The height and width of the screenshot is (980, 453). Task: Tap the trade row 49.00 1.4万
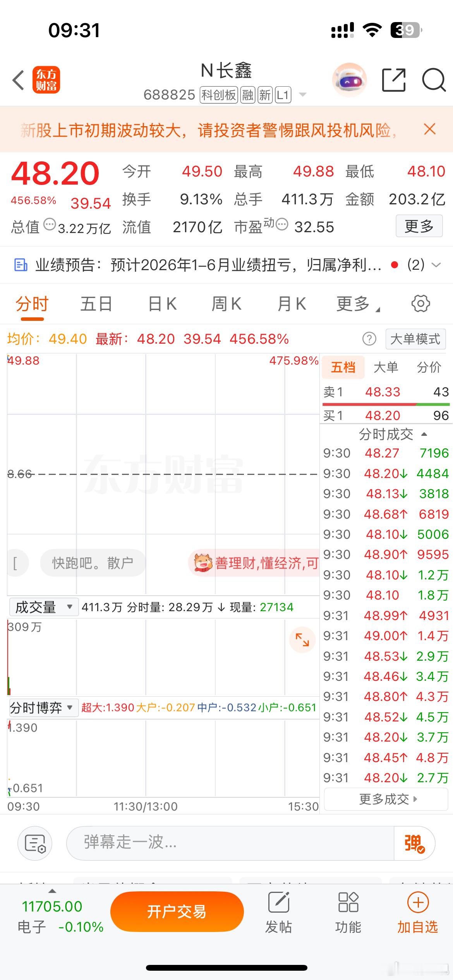tap(386, 636)
